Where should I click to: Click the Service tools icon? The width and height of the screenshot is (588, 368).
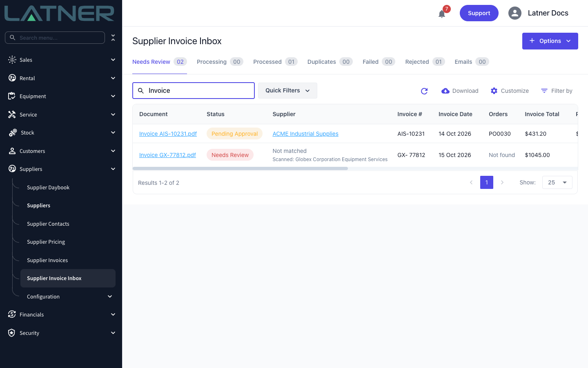(x=12, y=114)
